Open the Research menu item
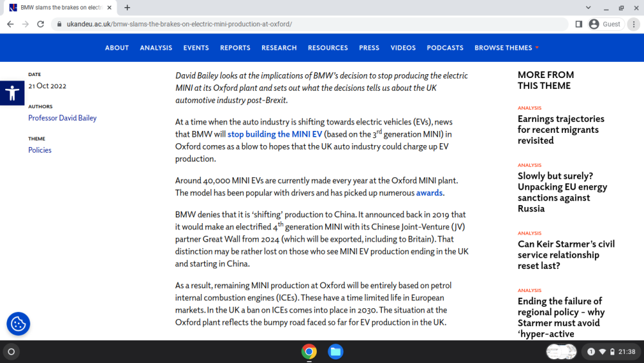 click(279, 48)
